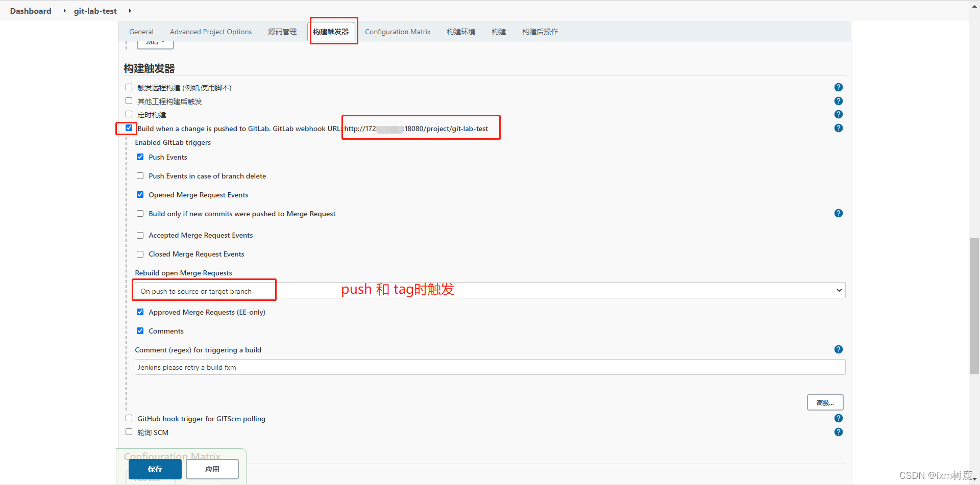The height and width of the screenshot is (485, 980).
Task: Open help for GitLab webhook build option
Action: 838,128
